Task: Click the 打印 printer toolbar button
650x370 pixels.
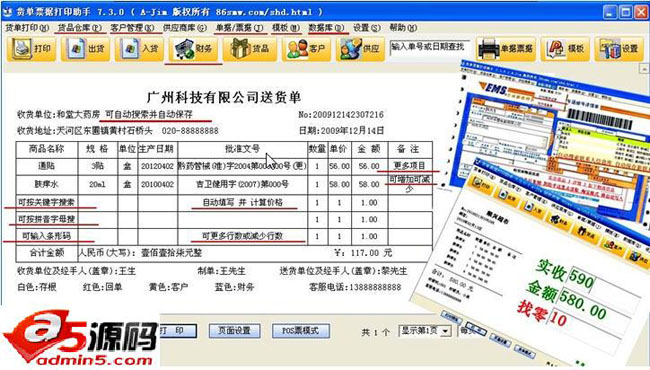Action: [x=32, y=49]
